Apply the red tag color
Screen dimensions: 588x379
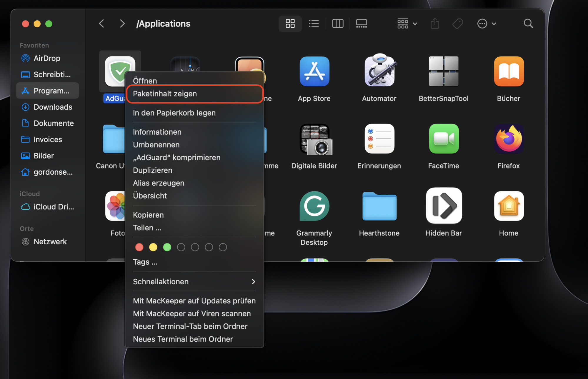pyautogui.click(x=139, y=247)
